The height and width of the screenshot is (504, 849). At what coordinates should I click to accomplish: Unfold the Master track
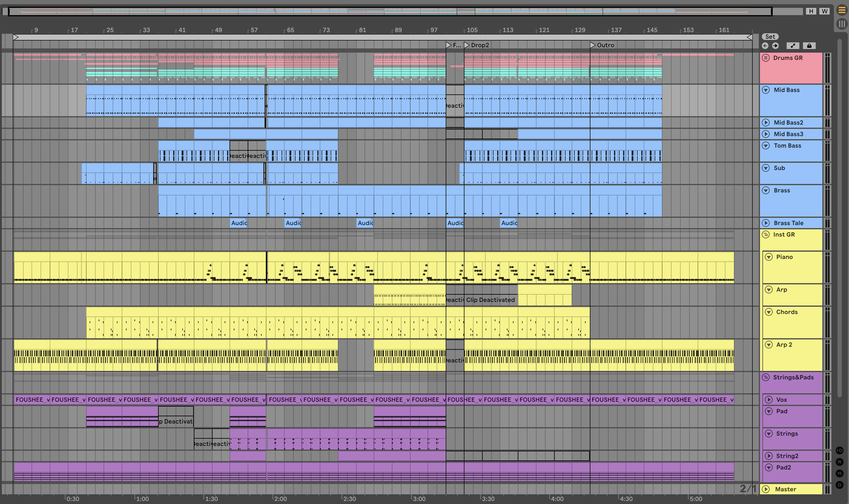click(x=766, y=489)
